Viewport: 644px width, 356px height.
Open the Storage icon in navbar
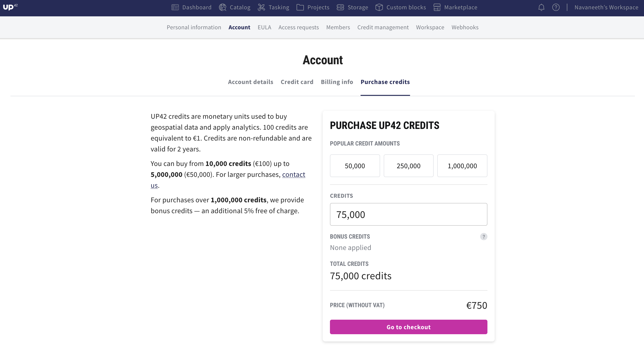340,7
